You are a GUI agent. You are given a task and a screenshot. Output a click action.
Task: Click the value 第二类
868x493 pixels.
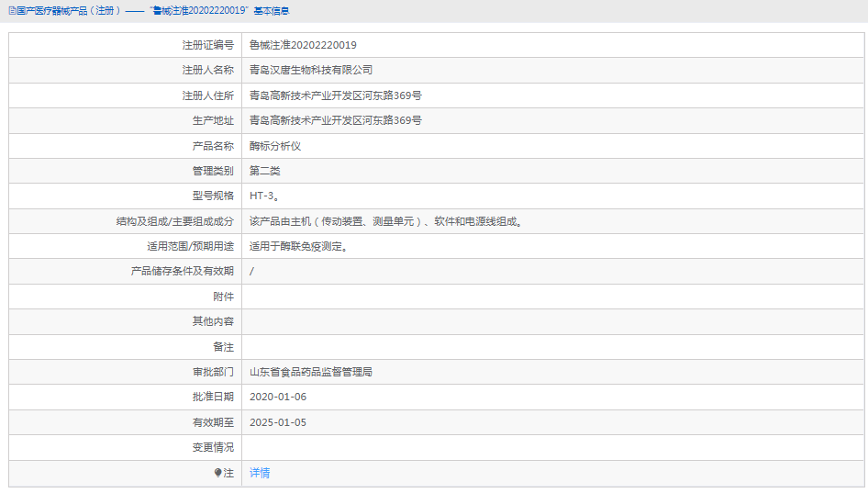264,171
